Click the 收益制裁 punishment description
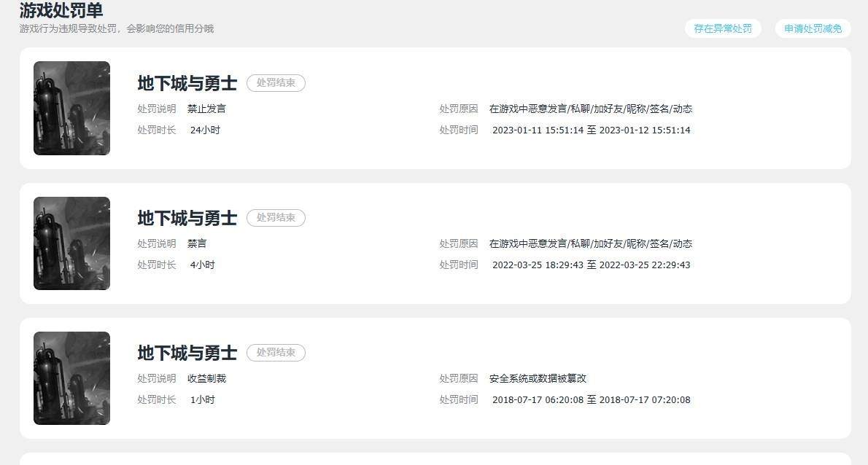The image size is (868, 465). [x=206, y=379]
